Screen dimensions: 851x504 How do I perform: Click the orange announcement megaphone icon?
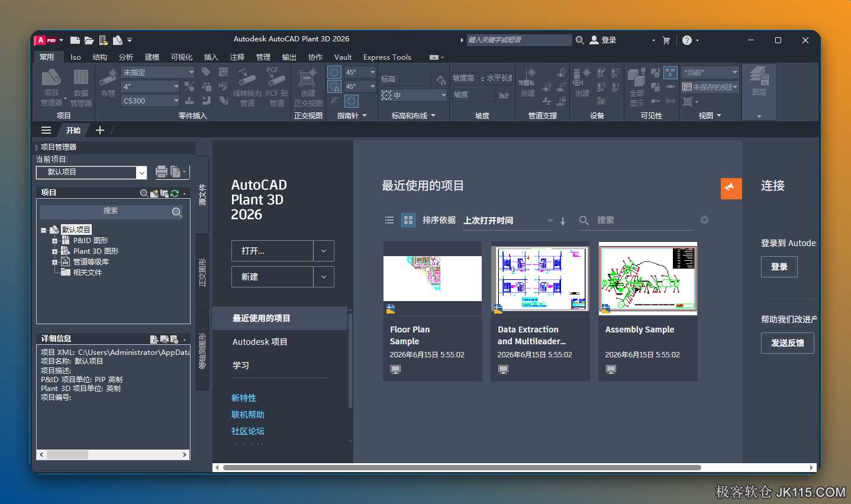pos(731,188)
